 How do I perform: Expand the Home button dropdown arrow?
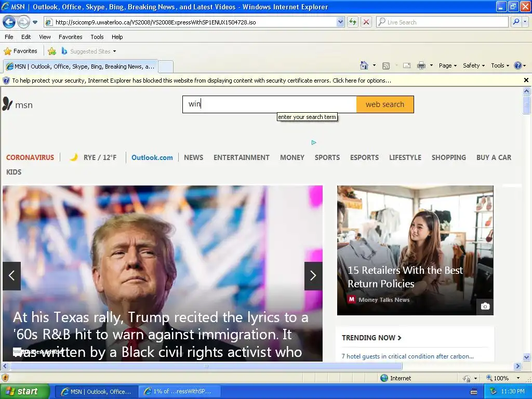[x=374, y=65]
